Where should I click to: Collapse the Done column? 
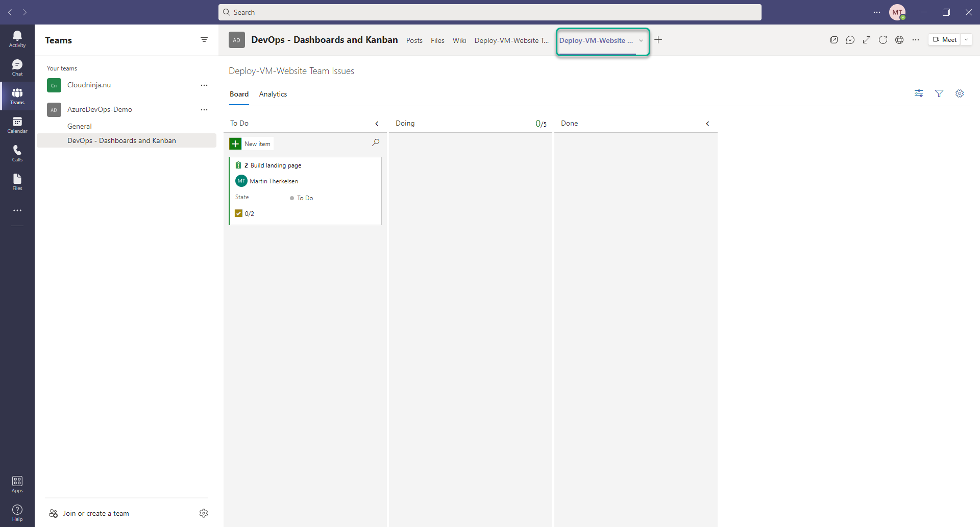(707, 124)
